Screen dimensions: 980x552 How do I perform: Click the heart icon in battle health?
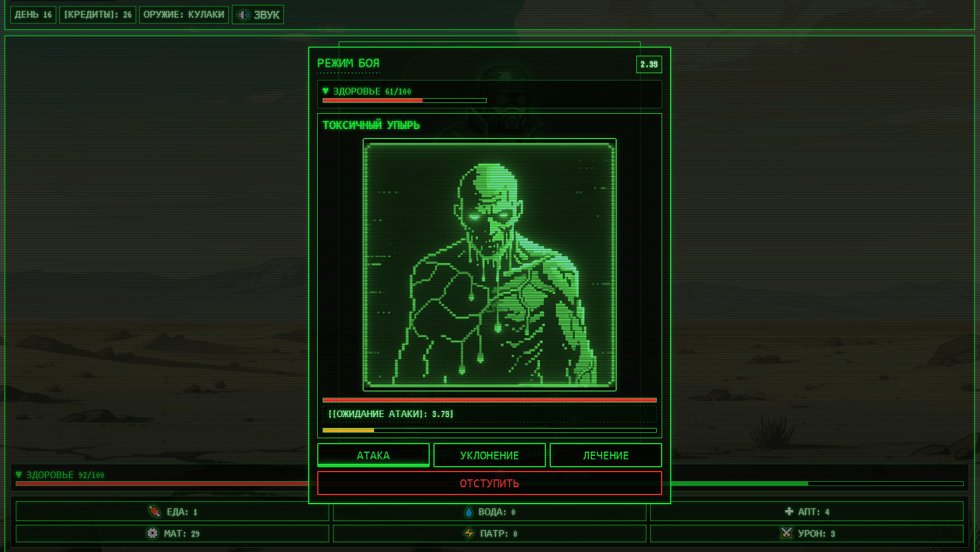click(x=326, y=91)
